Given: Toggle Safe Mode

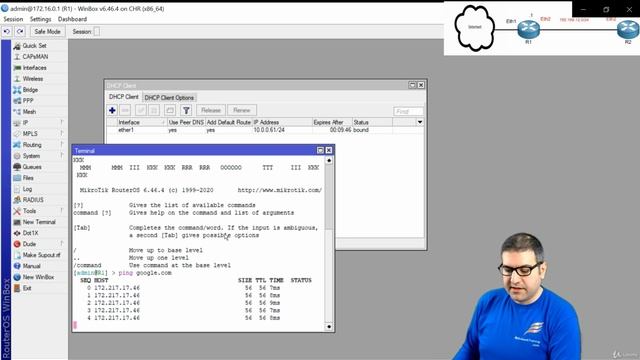Looking at the screenshot, I should (x=47, y=31).
